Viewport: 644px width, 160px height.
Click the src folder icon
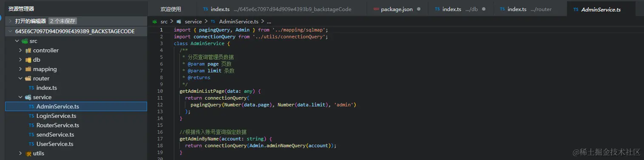pyautogui.click(x=25, y=41)
